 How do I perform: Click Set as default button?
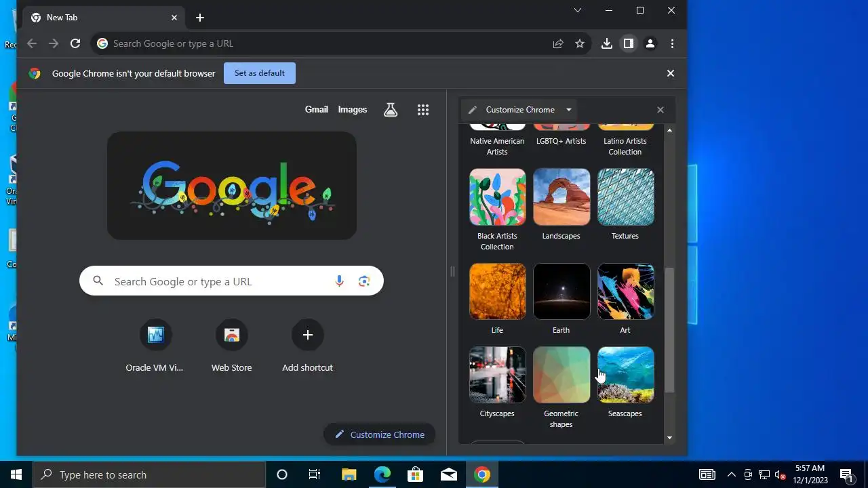tap(260, 73)
